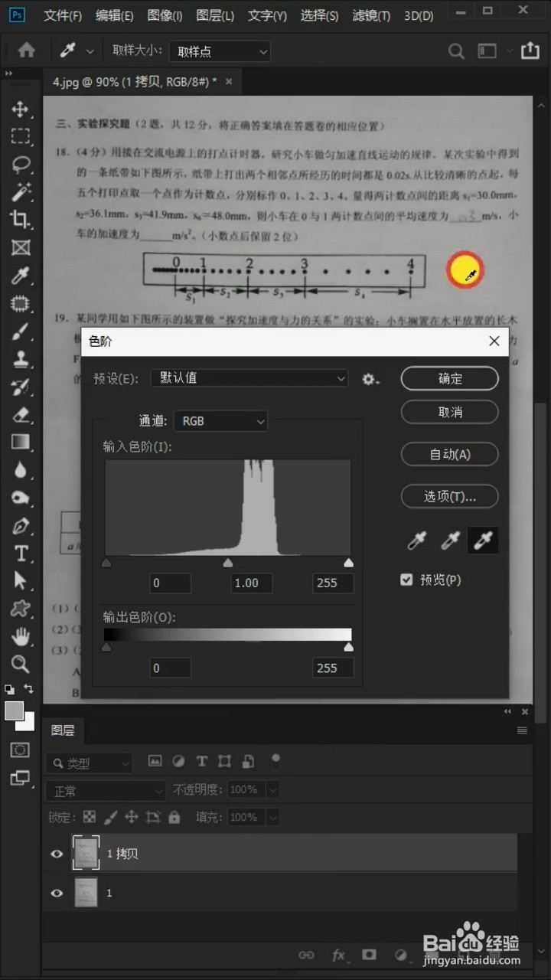551x980 pixels.
Task: Select the Rectangular Marquee tool
Action: pos(20,136)
